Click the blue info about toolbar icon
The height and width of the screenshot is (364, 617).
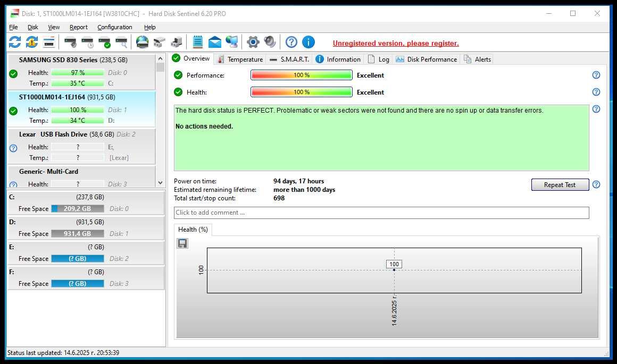pos(308,42)
